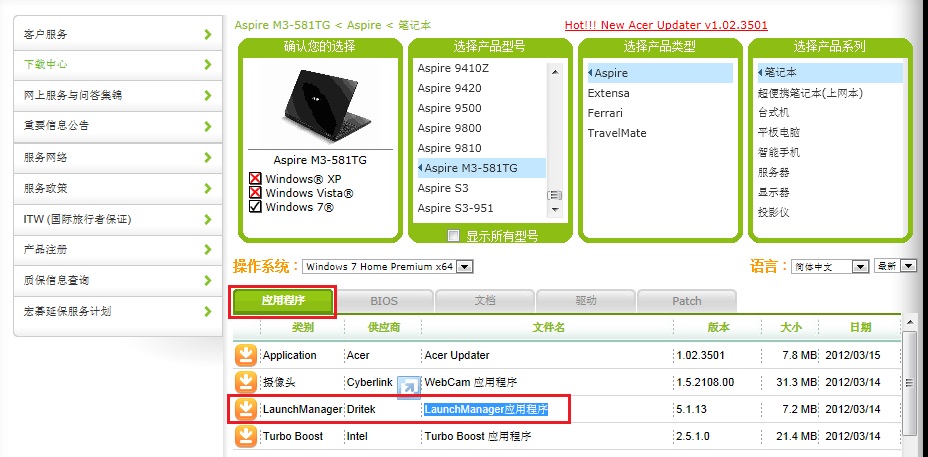Screen dimensions: 928x457
Task: Click the arrow beside 网上服务与问答集锦
Action: pyautogui.click(x=208, y=95)
